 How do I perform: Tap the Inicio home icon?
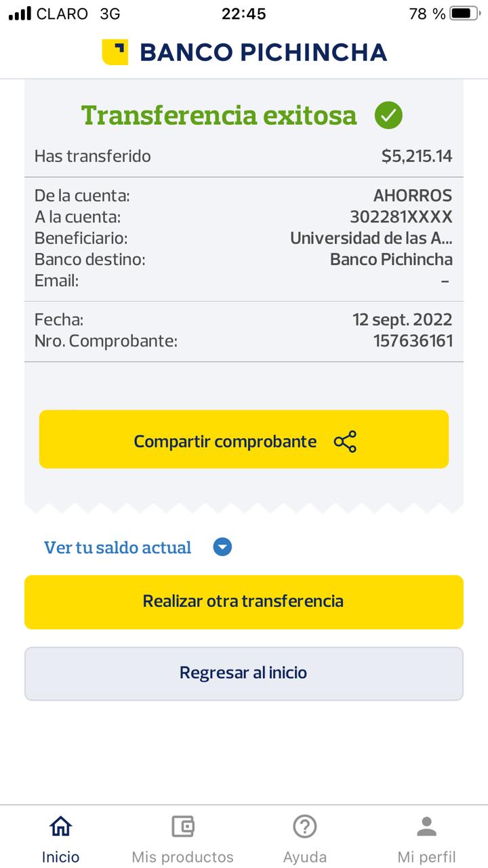60,826
